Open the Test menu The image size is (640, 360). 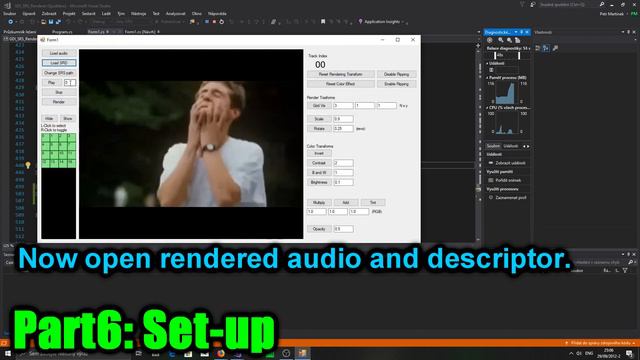pos(156,13)
